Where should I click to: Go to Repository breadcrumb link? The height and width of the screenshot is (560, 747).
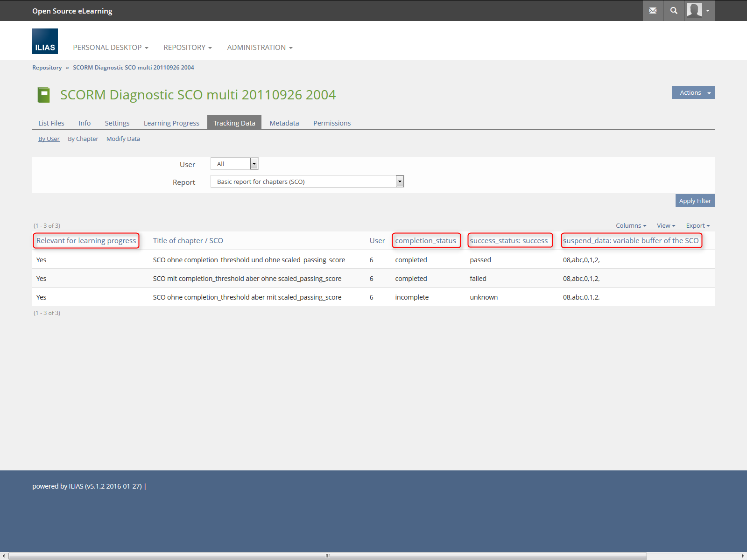pyautogui.click(x=47, y=68)
